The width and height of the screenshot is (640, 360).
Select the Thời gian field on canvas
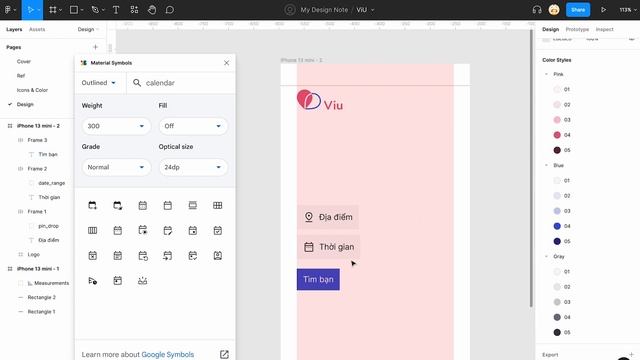[329, 247]
